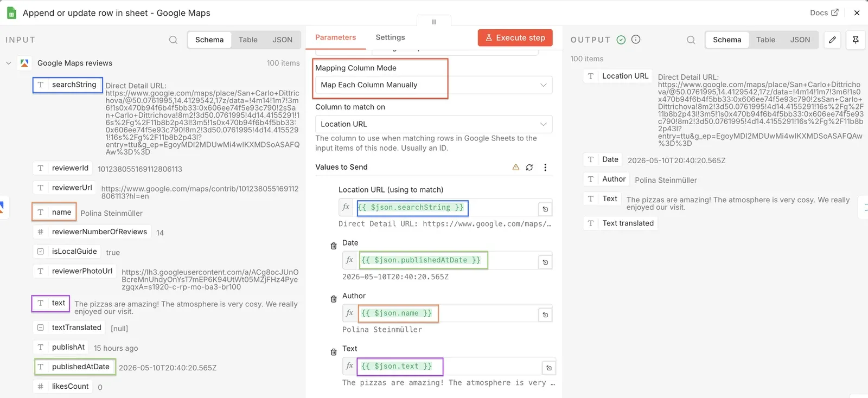This screenshot has height=398, width=868.
Task: Select Text output field
Action: (x=603, y=198)
